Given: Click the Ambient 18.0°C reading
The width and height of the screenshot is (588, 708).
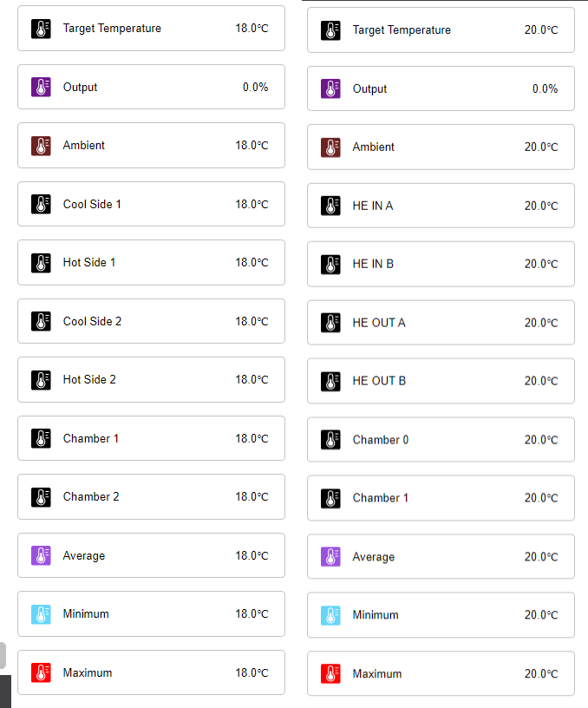Looking at the screenshot, I should [x=252, y=145].
